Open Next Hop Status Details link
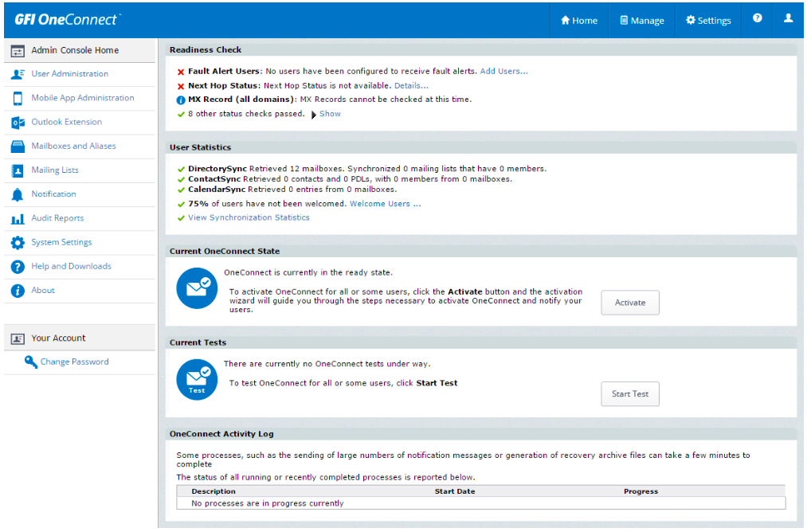Image resolution: width=807 pixels, height=532 pixels. [411, 86]
